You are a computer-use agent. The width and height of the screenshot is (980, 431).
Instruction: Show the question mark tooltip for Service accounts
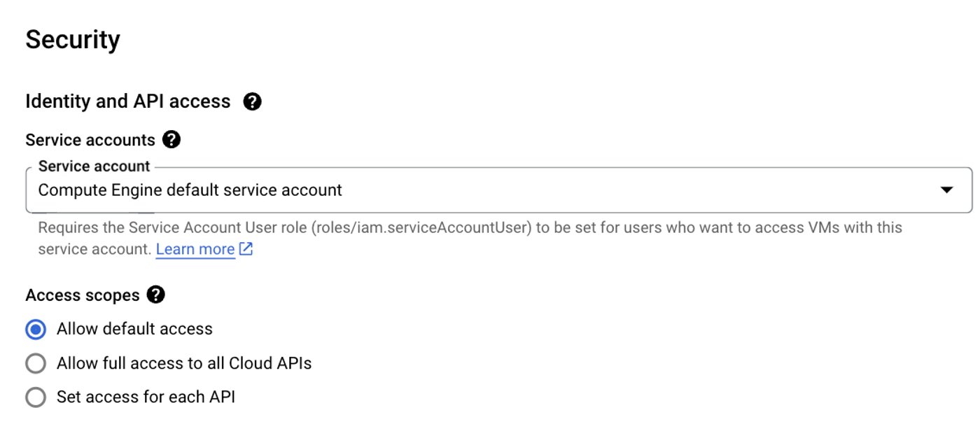click(172, 139)
